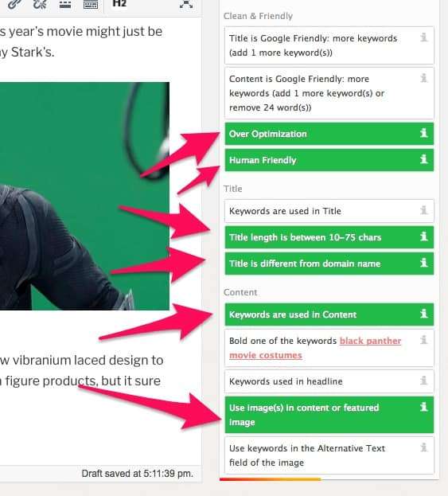Toggle the toolbar (keyboard) icon
Screen dimensions: 448x496
tap(91, 4)
